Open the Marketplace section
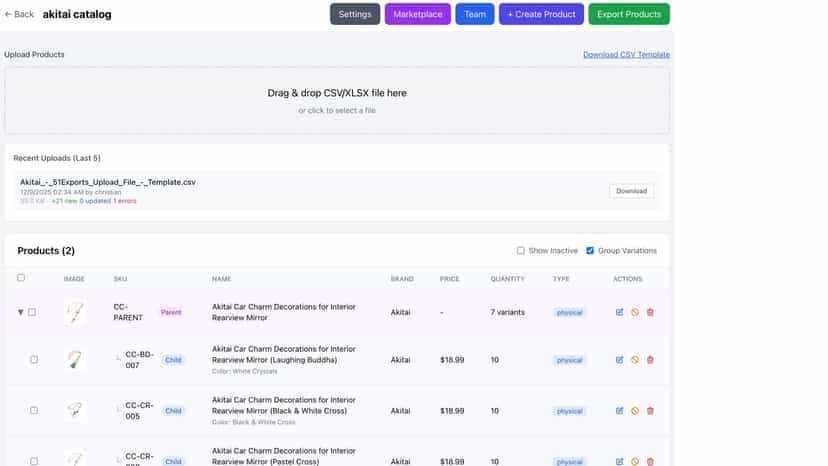 418,14
